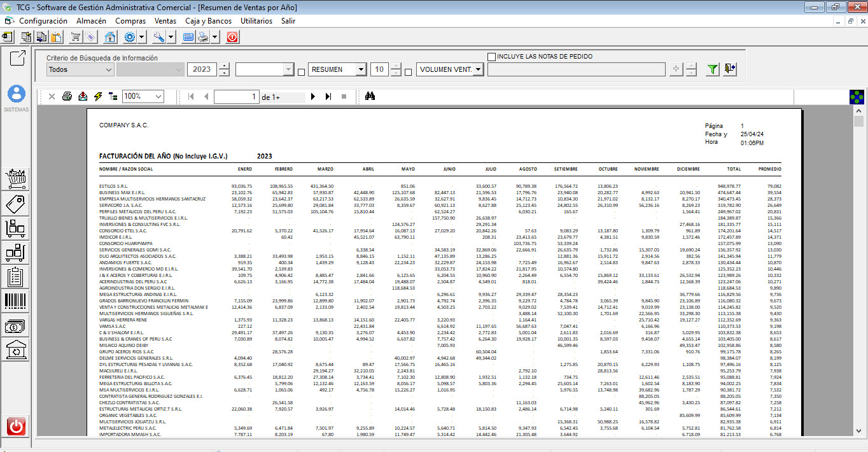868x452 pixels.
Task: Tick the checkbox left of RESUMEN dropdown
Action: pyautogui.click(x=302, y=71)
